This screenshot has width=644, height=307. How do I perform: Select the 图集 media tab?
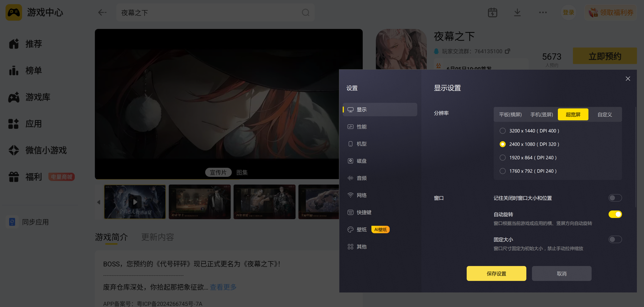[242, 172]
